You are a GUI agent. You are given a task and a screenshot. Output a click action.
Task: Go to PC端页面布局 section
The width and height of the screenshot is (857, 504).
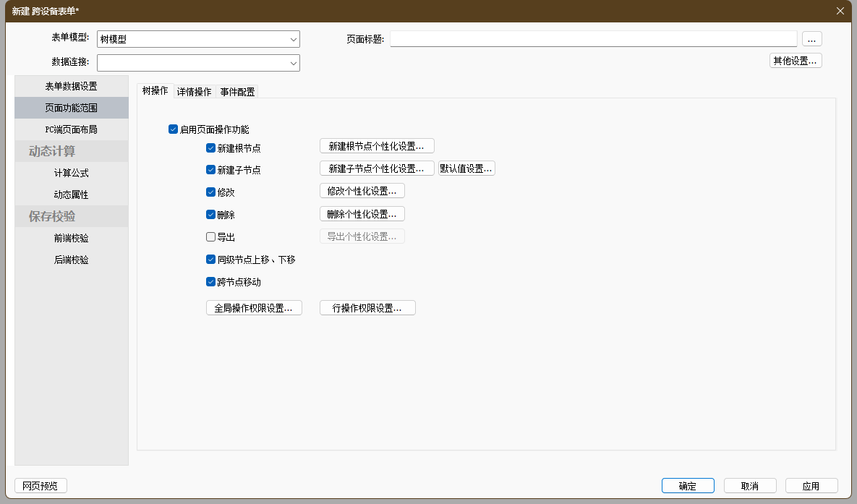[x=71, y=129]
